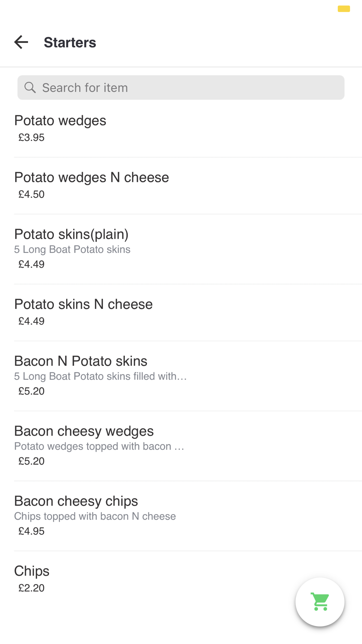Tap the £4.95 price label
This screenshot has height=644, width=362.
[x=31, y=531]
